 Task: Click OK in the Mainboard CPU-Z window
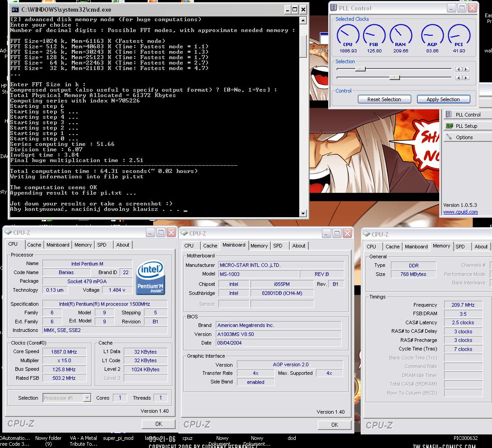point(334,425)
